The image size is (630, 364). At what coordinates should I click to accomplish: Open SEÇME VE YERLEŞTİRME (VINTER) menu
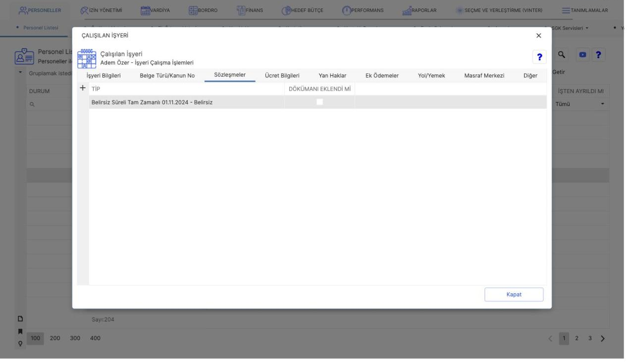pyautogui.click(x=499, y=10)
